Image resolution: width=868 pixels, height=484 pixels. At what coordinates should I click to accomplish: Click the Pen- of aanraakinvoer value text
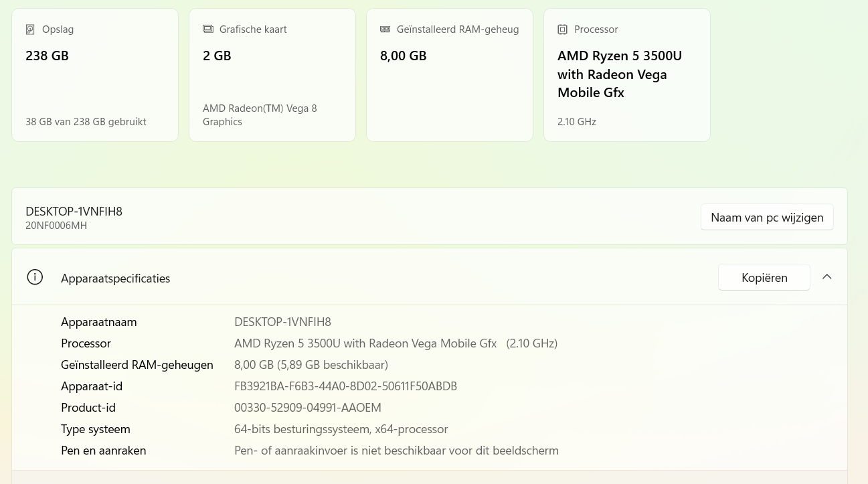pos(396,451)
